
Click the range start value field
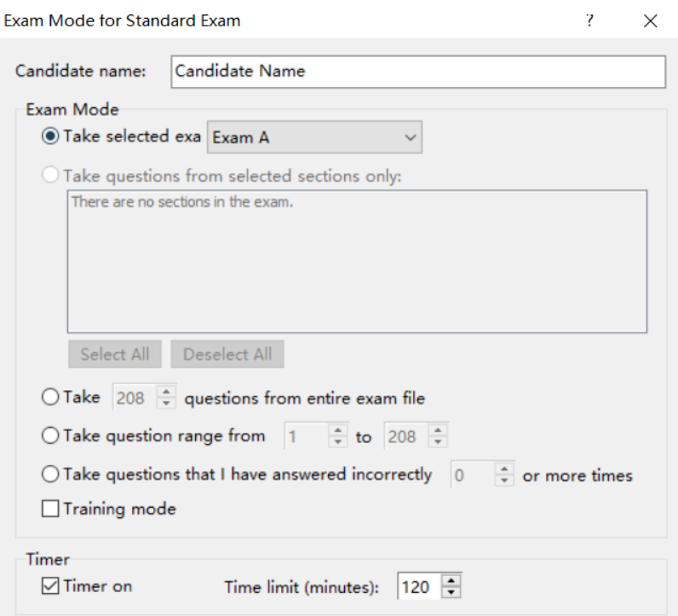tap(305, 437)
